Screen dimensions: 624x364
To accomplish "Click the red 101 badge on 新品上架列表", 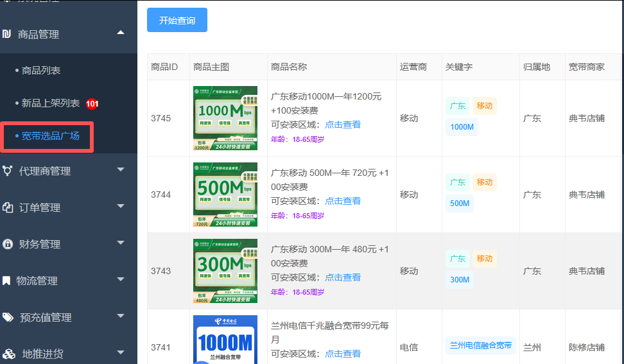I will 92,104.
